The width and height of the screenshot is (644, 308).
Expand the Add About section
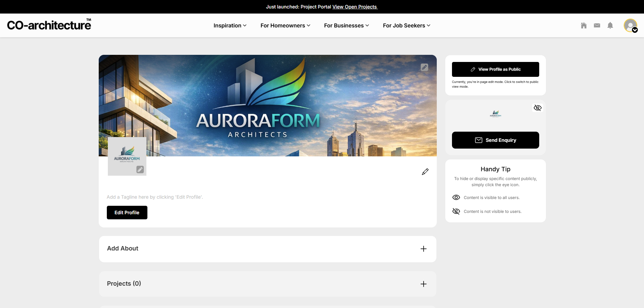[424, 249]
